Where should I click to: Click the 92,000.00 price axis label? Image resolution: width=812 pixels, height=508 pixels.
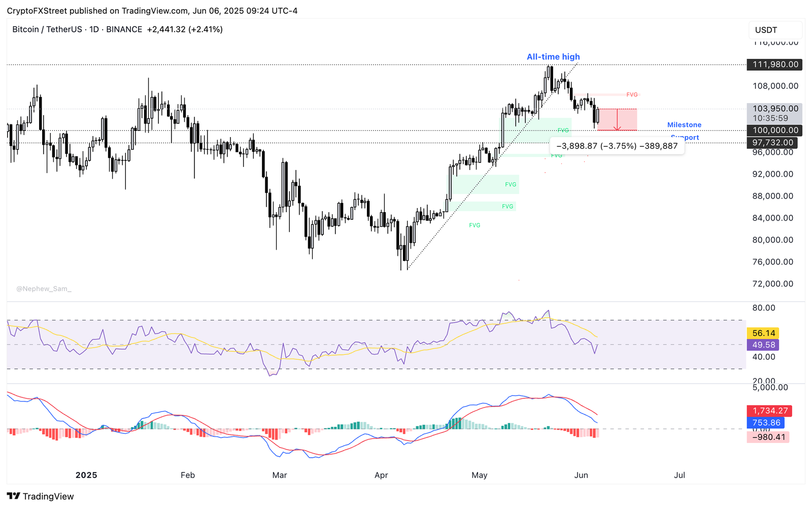pyautogui.click(x=773, y=174)
